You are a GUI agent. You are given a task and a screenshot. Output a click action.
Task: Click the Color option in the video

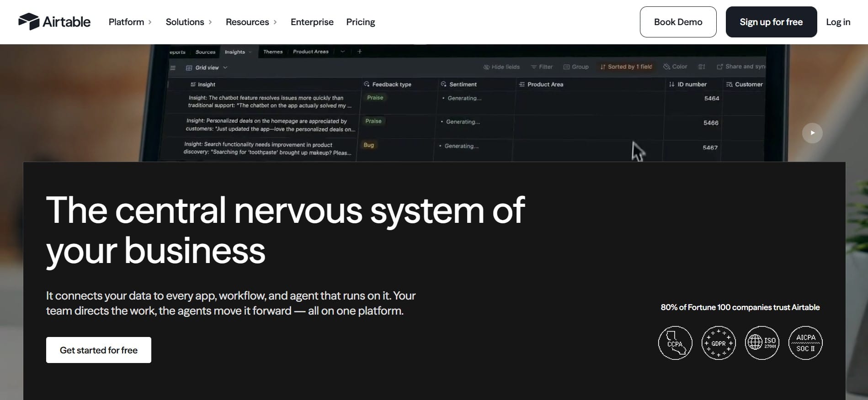point(675,67)
